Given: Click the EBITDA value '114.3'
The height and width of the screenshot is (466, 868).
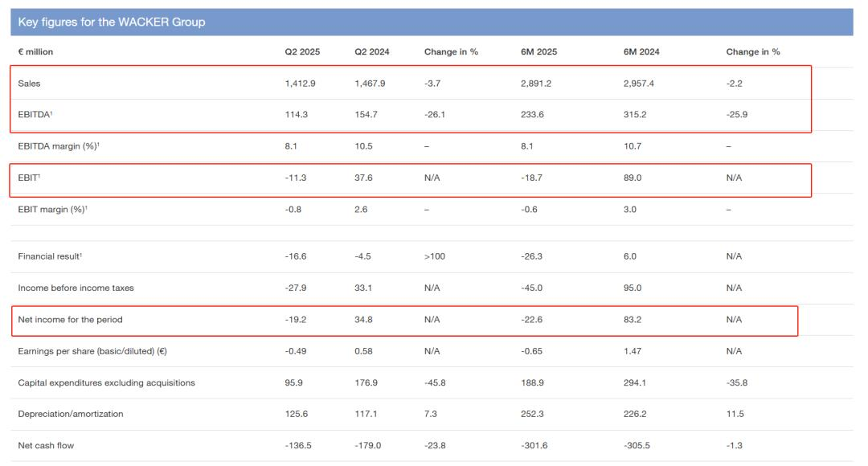Looking at the screenshot, I should (296, 115).
